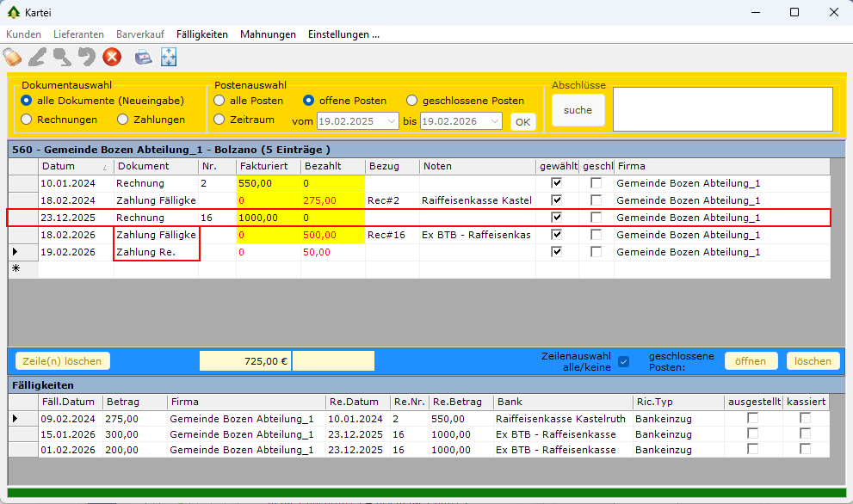
Task: Uncheck 'gewählt' for the 19.02.2026 payment row
Action: (x=557, y=252)
